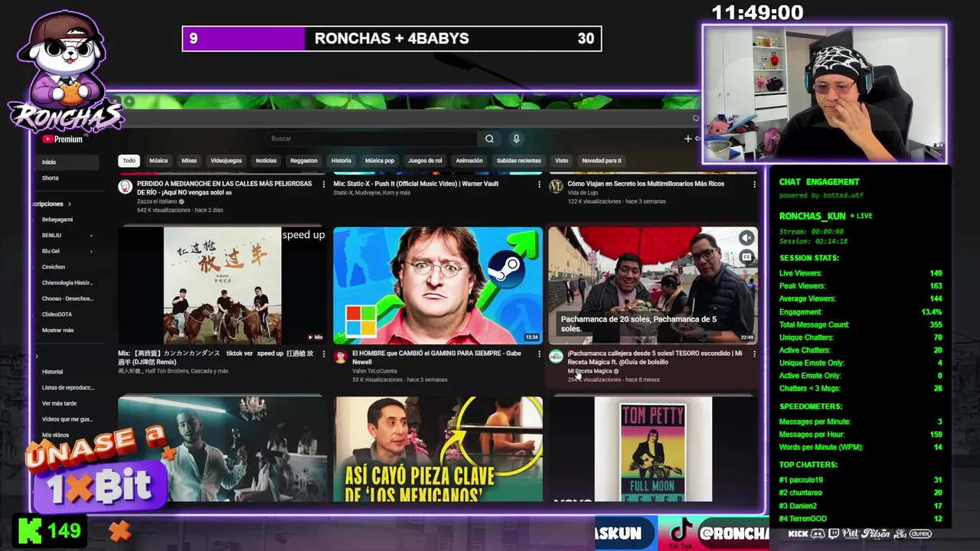Screen dimensions: 980x551
Task: Open video title El HOMBRE que CAMBIÓ el GAMING
Action: (x=436, y=357)
